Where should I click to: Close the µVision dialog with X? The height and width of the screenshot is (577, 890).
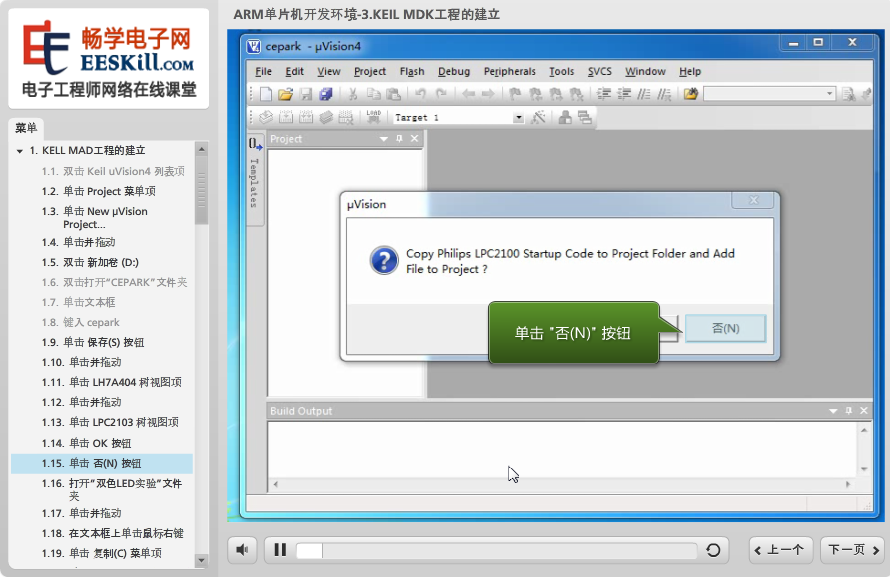pos(753,200)
